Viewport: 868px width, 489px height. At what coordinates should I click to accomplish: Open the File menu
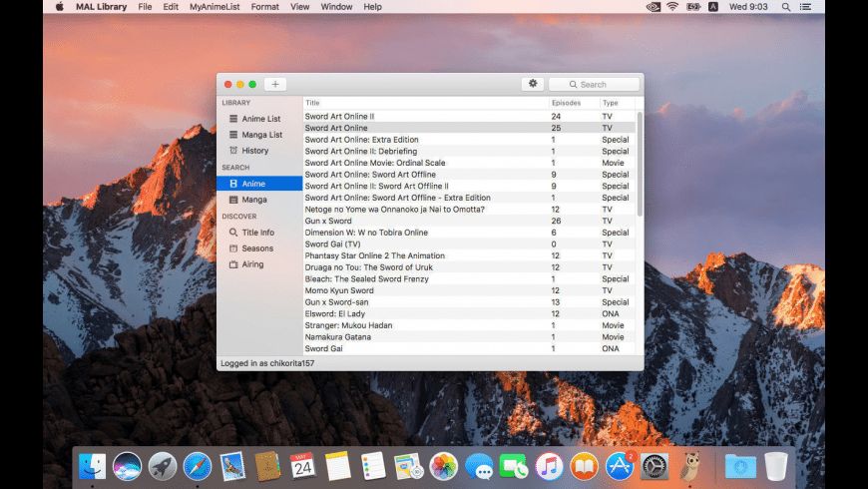[x=145, y=7]
